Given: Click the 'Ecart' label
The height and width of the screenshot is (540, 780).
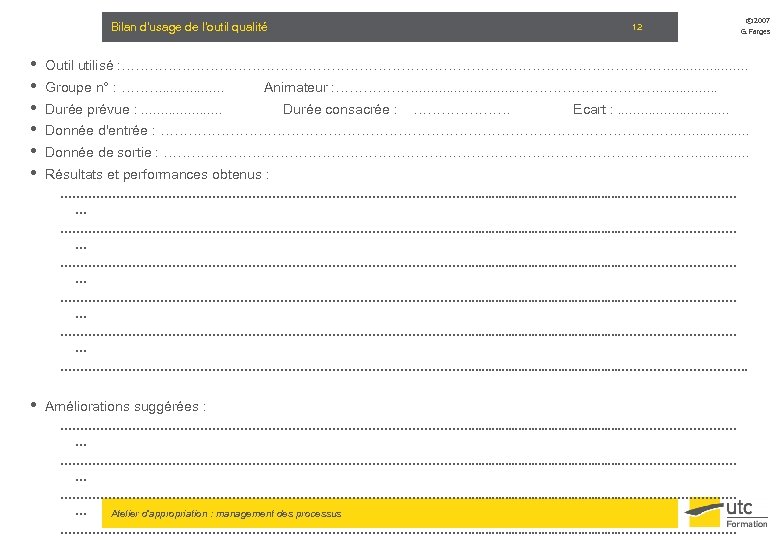Looking at the screenshot, I should 592,109.
